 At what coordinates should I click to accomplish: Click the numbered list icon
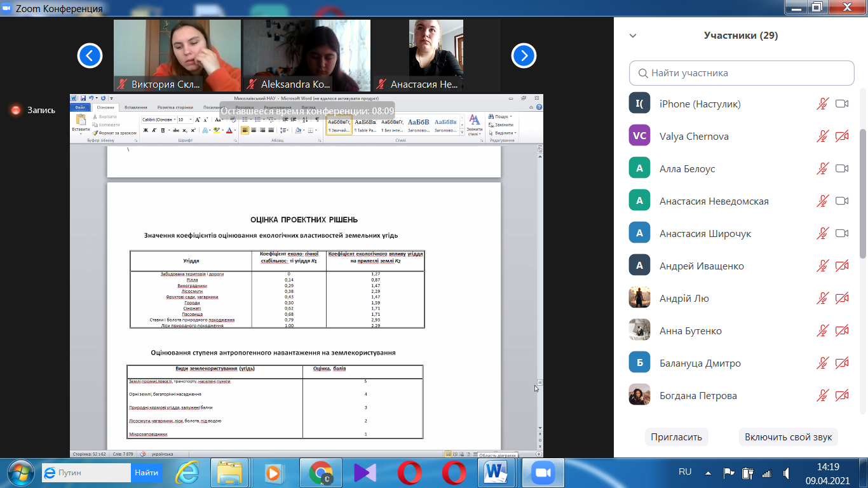click(257, 119)
